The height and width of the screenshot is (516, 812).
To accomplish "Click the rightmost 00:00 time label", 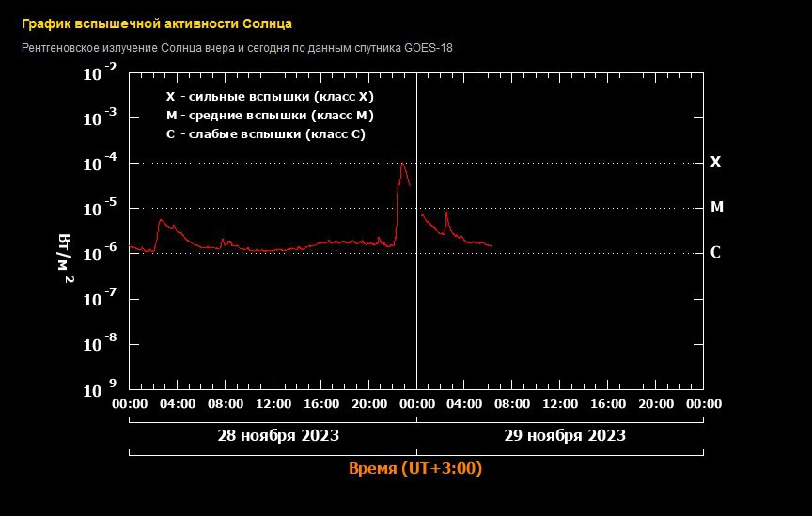I will tap(703, 404).
